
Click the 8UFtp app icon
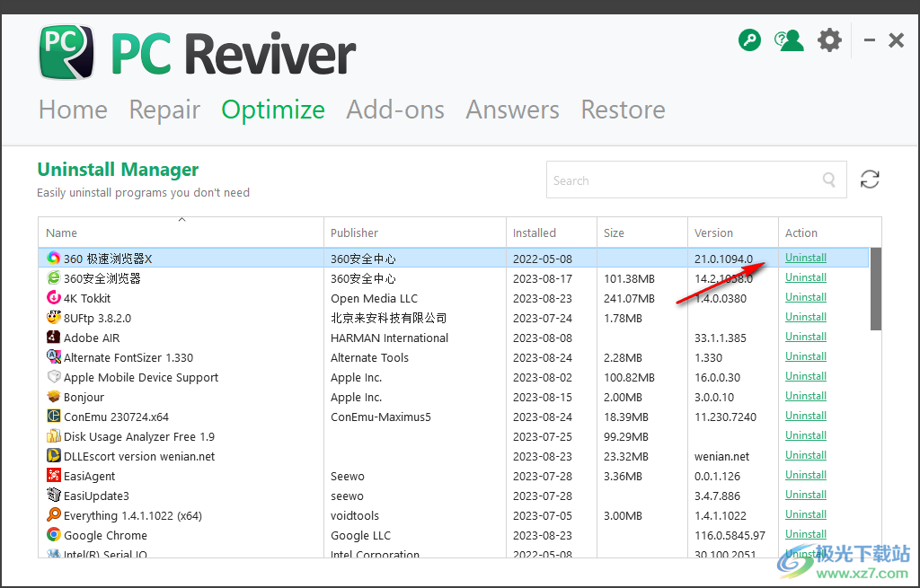(x=53, y=317)
